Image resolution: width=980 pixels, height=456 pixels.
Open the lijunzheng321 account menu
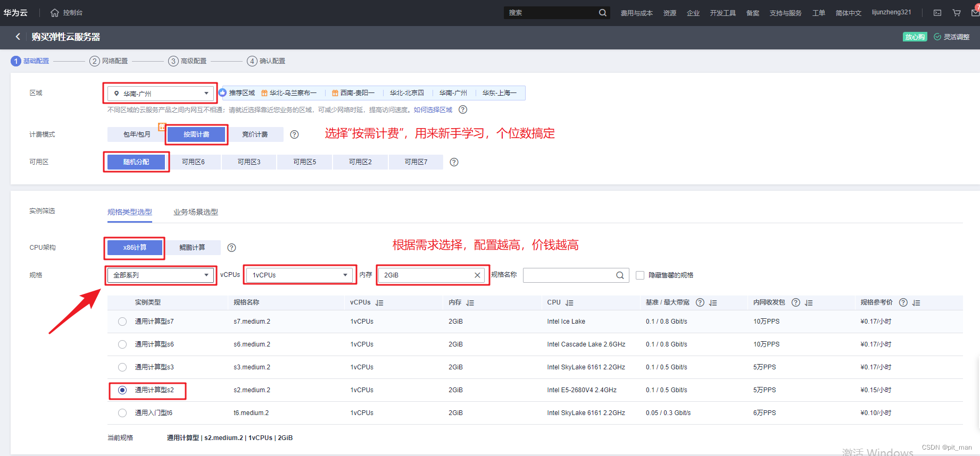point(891,12)
